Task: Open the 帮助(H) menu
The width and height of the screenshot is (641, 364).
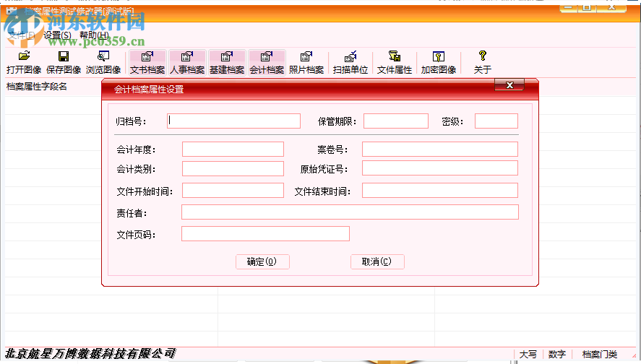Action: [x=94, y=35]
